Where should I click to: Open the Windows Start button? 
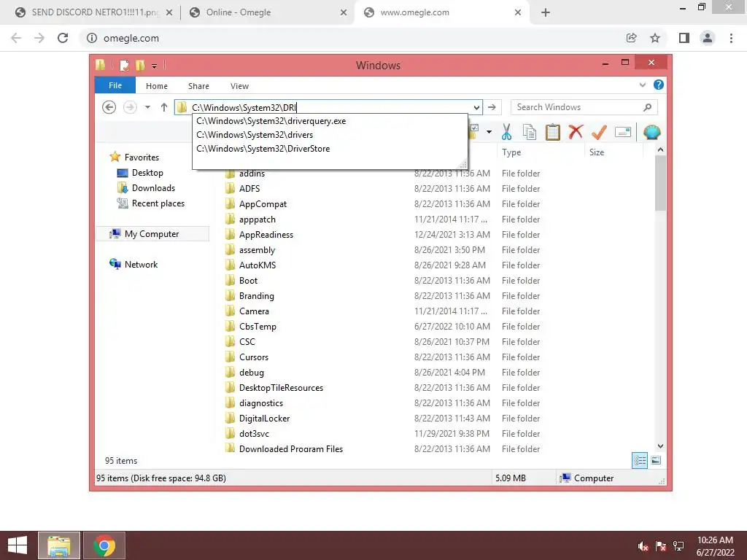pyautogui.click(x=18, y=545)
